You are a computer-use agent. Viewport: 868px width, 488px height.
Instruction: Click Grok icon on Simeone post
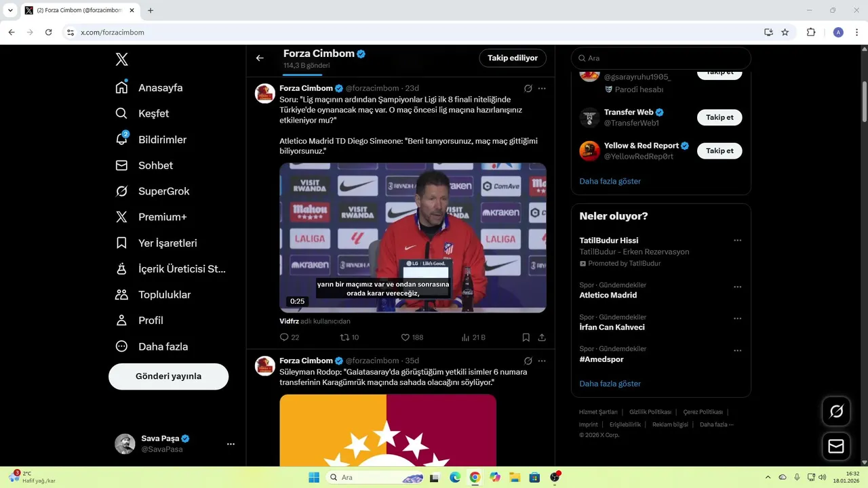pyautogui.click(x=528, y=88)
